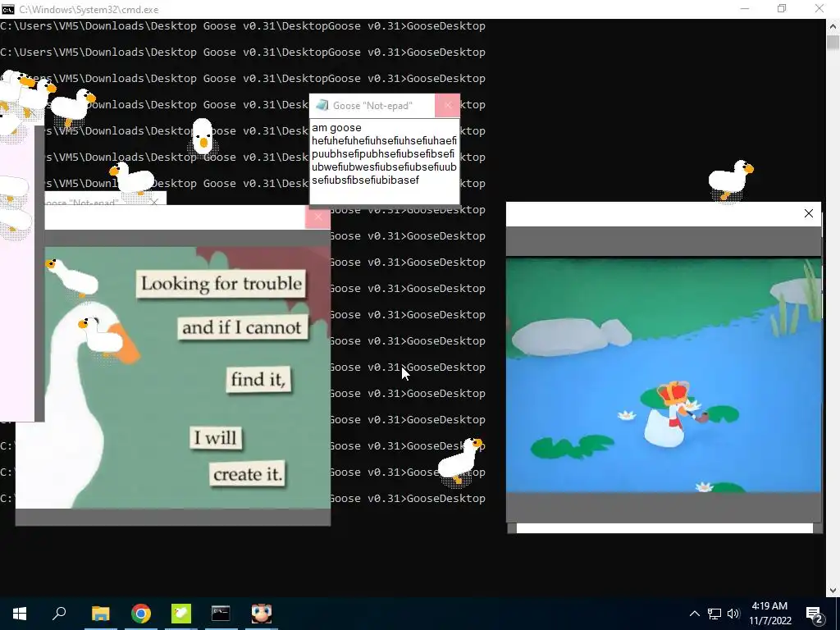Image resolution: width=840 pixels, height=630 pixels.
Task: Click the "Looking for trouble" meme image
Action: 188,377
